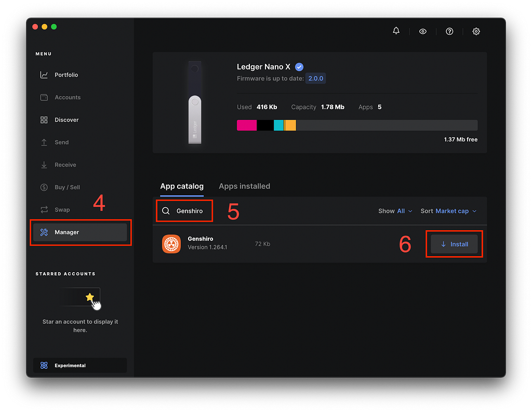Click cyan segment of storage bar
The width and height of the screenshot is (532, 412).
point(278,125)
